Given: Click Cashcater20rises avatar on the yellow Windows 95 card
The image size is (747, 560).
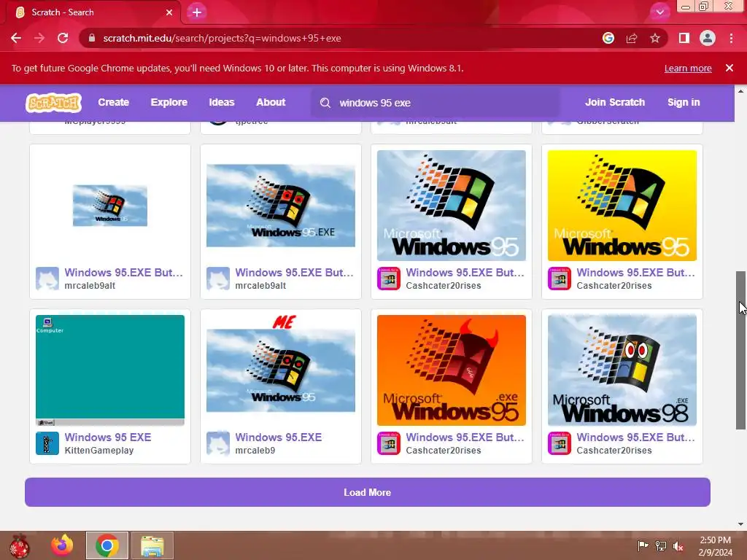Looking at the screenshot, I should tap(560, 279).
